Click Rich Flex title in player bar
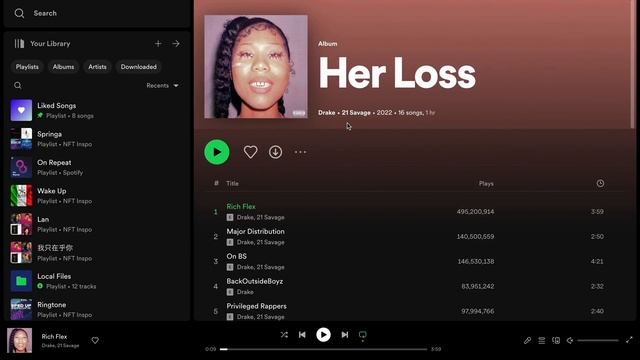 (54, 336)
